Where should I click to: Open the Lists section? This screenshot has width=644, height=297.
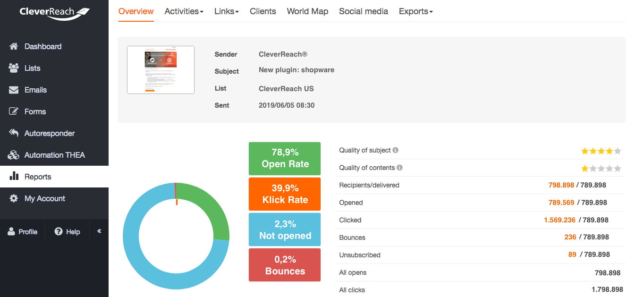pos(54,68)
